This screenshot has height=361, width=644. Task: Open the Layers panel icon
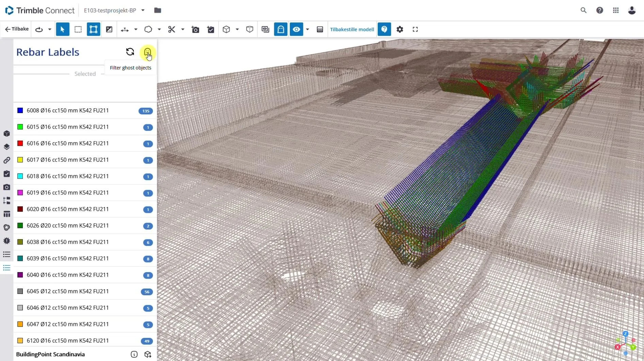pyautogui.click(x=7, y=147)
